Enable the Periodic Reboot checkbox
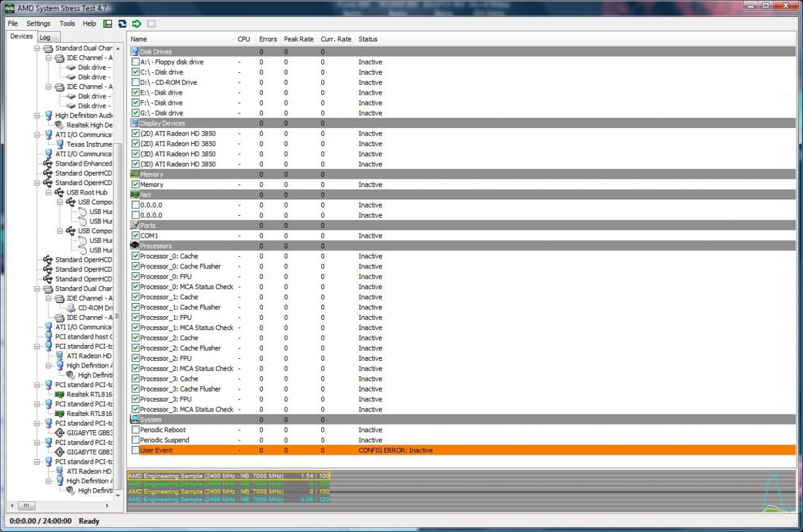The image size is (803, 532). 136,430
